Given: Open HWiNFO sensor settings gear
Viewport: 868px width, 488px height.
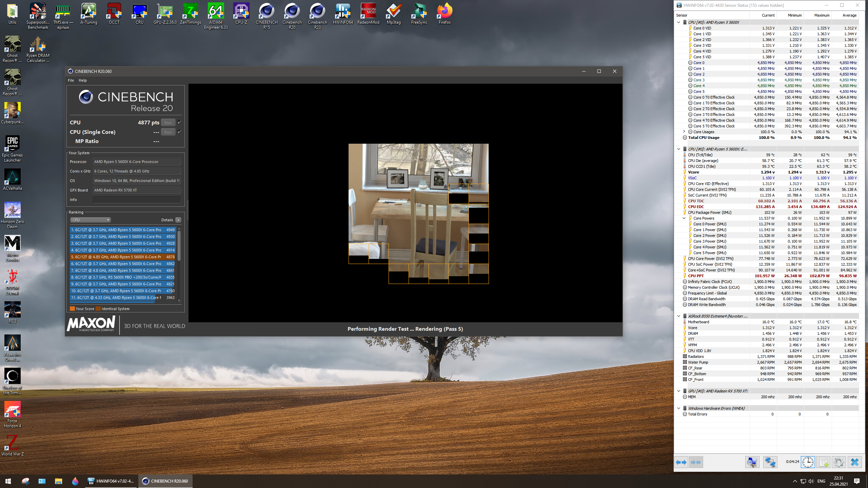Looking at the screenshot, I should [839, 462].
